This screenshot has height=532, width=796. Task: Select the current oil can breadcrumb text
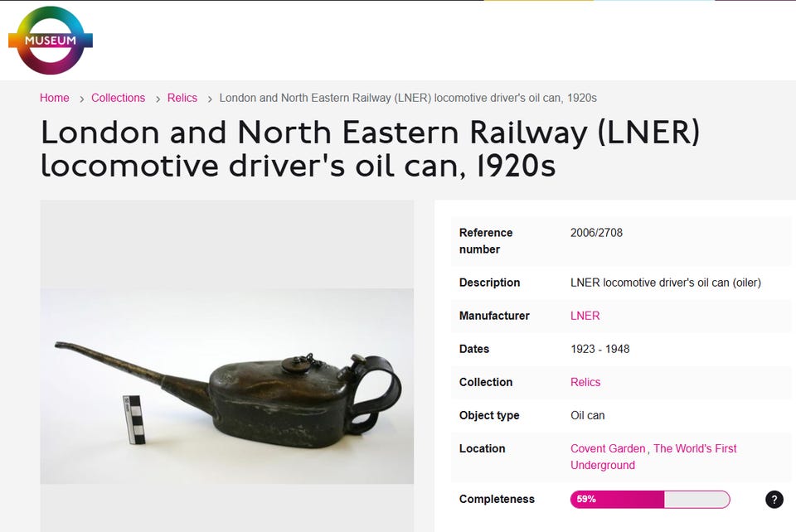click(x=407, y=98)
